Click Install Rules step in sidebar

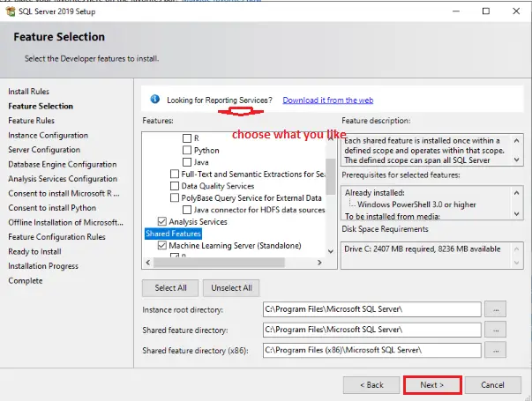coord(28,92)
